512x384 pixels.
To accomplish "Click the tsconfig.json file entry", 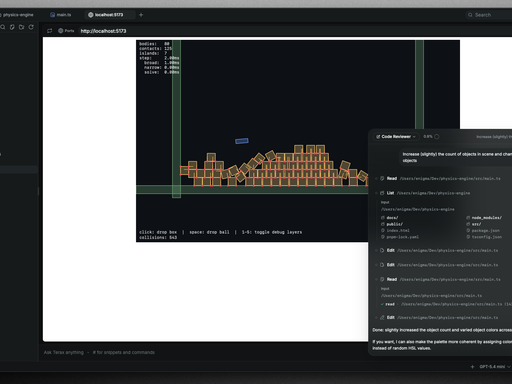I will [x=484, y=237].
